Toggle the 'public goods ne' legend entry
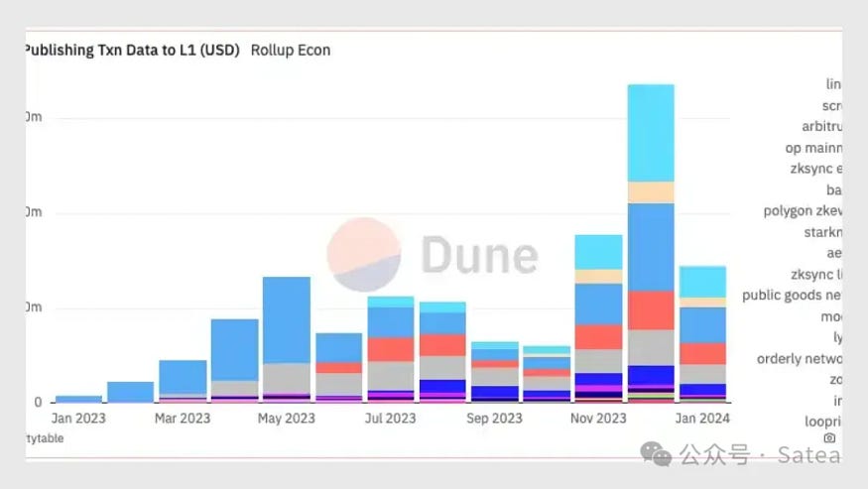Screen dimensions: 868x489 point(792,296)
